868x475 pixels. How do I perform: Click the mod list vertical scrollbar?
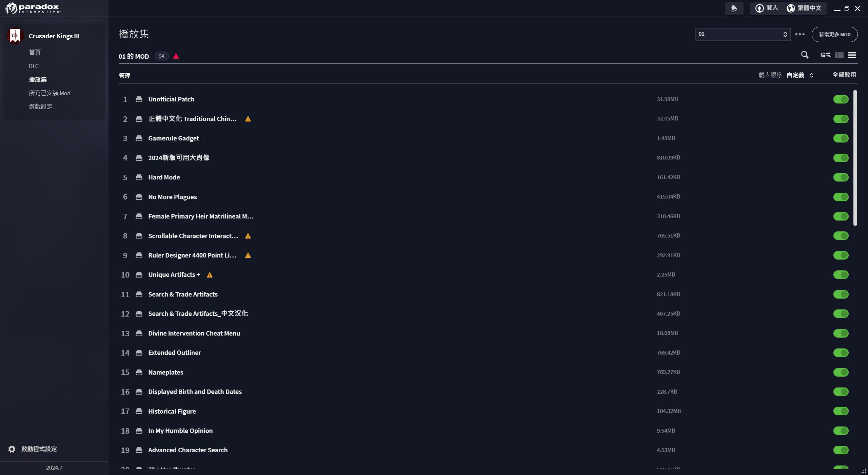[x=855, y=158]
